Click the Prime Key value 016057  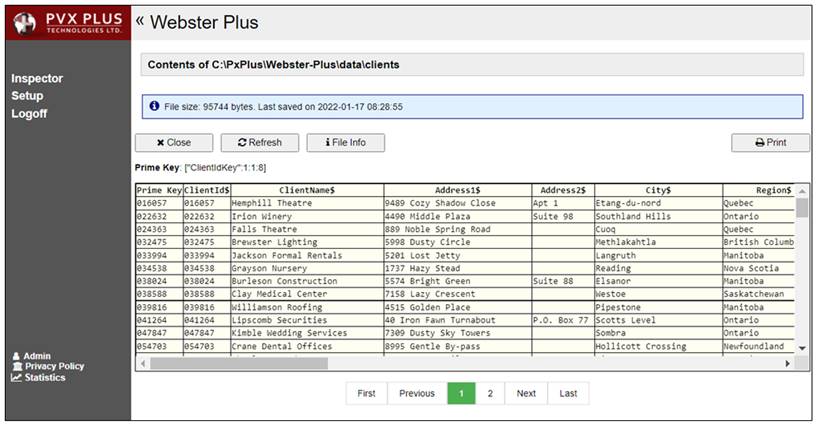tap(159, 203)
